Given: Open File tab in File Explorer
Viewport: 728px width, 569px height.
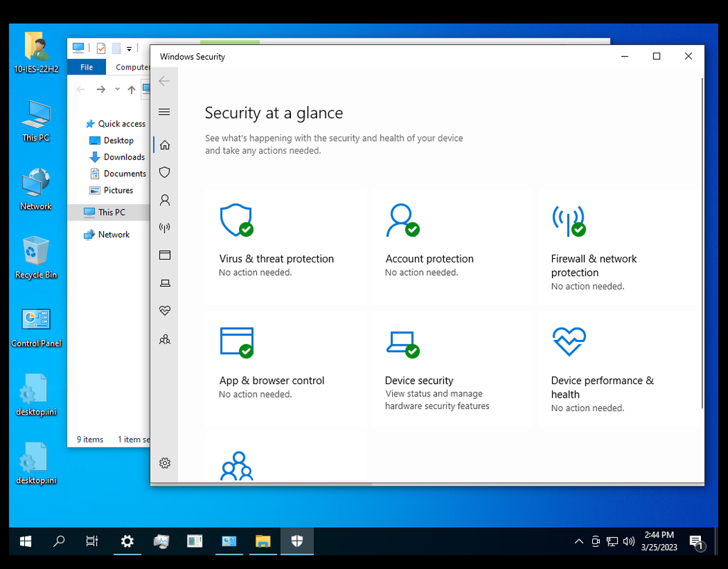Looking at the screenshot, I should (86, 68).
